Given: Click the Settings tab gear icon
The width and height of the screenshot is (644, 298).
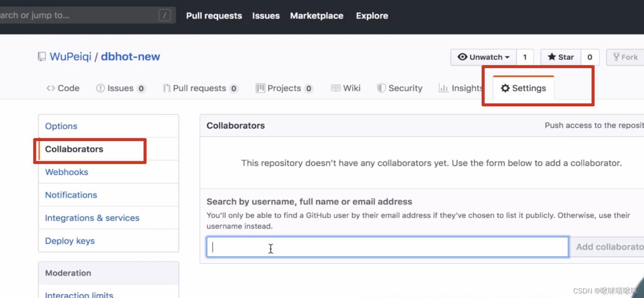Looking at the screenshot, I should point(505,88).
